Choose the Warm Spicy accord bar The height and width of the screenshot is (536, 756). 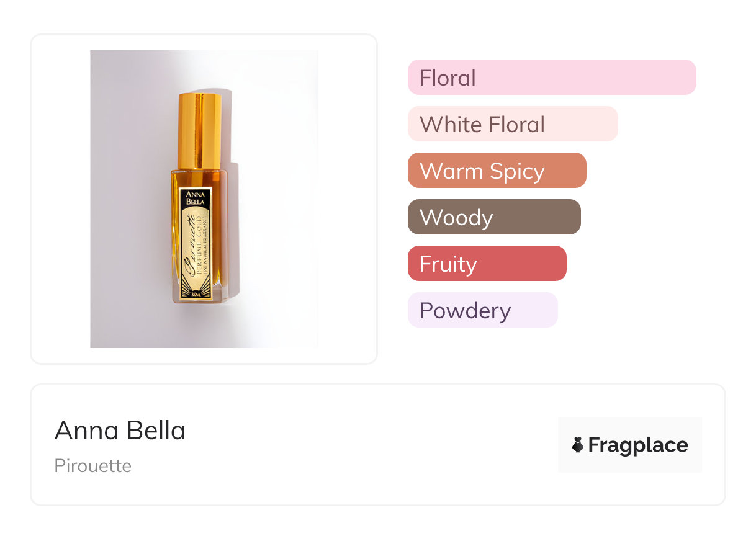(497, 171)
